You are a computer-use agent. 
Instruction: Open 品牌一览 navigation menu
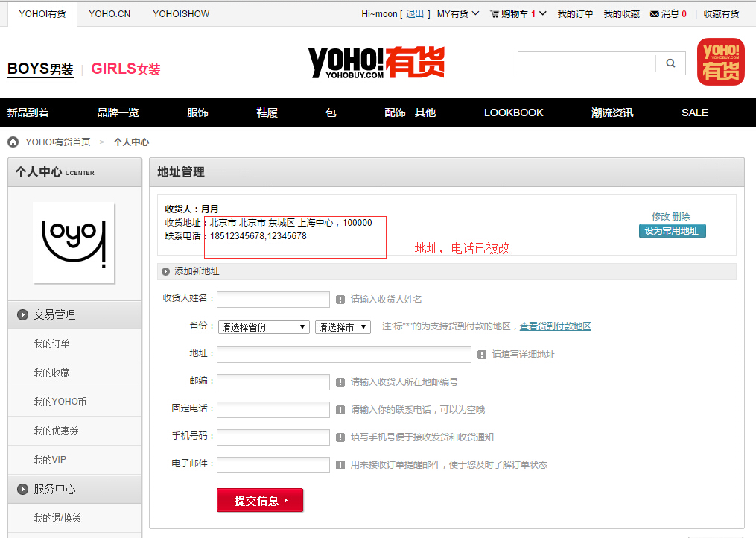[118, 113]
